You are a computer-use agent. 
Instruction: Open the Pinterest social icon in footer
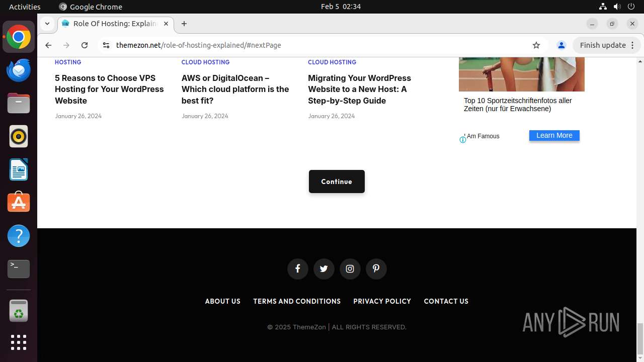(x=376, y=268)
